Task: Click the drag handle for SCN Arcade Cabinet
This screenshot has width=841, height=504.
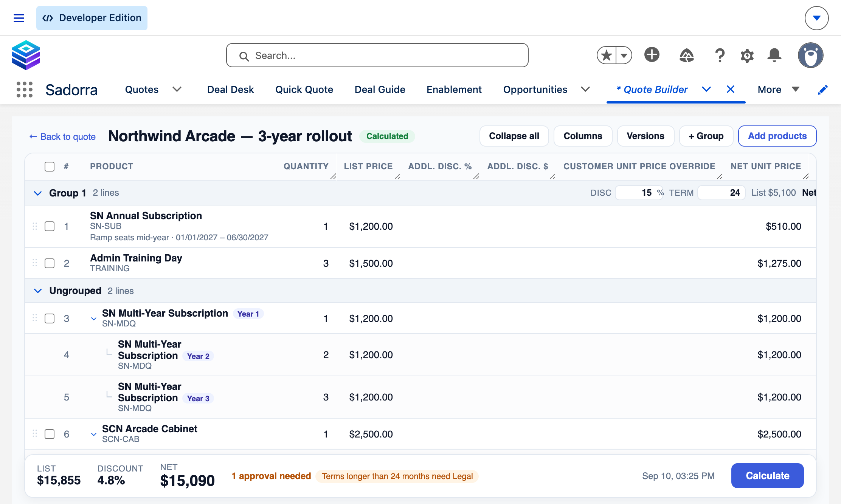Action: [35, 433]
